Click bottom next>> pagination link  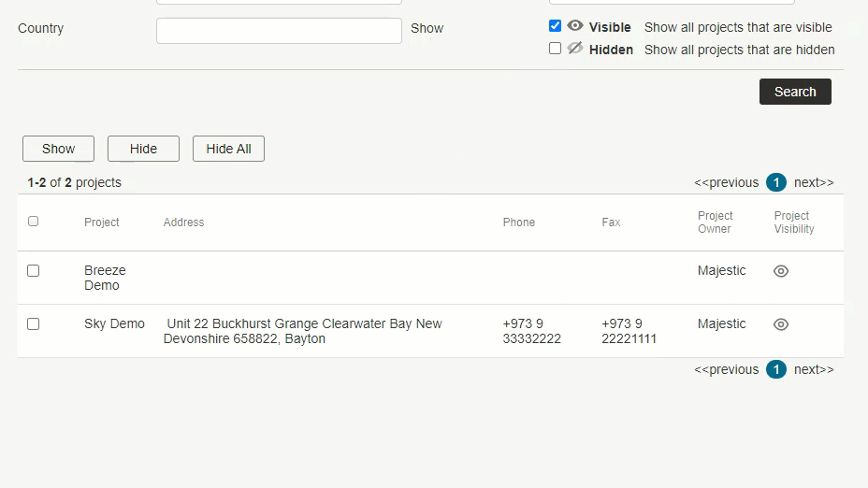point(814,369)
